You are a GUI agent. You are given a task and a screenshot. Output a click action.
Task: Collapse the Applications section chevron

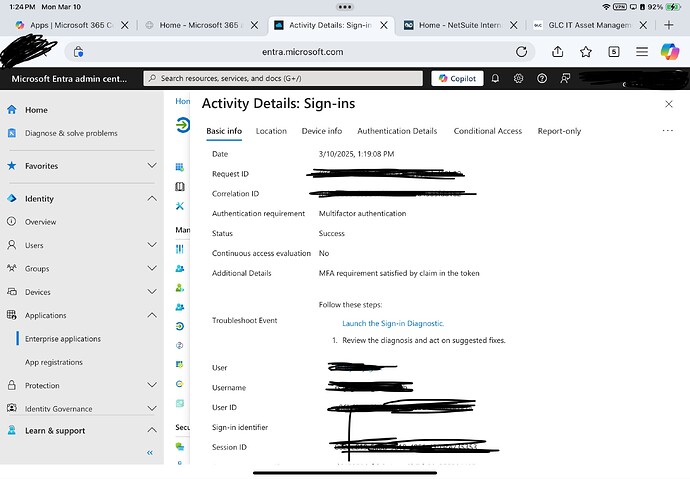[152, 315]
